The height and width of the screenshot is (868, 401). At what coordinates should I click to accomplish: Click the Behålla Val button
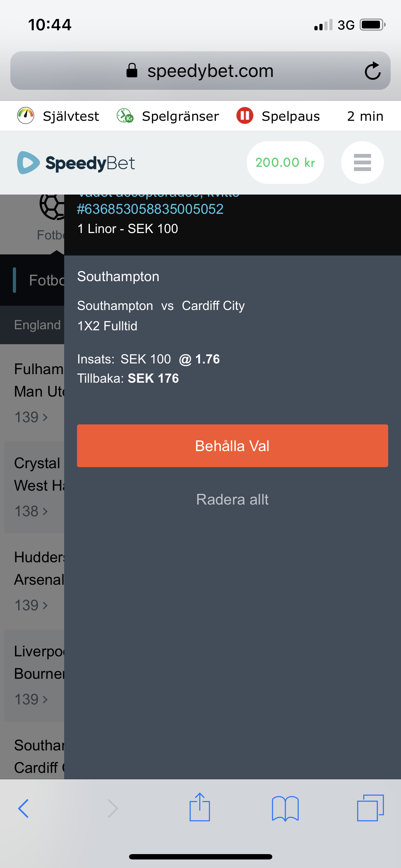click(x=232, y=446)
